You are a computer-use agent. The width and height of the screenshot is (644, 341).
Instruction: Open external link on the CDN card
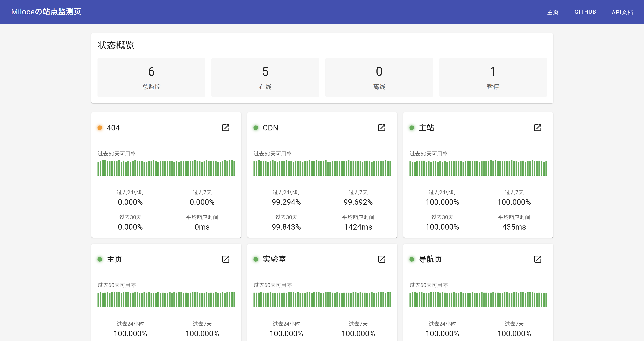[381, 128]
